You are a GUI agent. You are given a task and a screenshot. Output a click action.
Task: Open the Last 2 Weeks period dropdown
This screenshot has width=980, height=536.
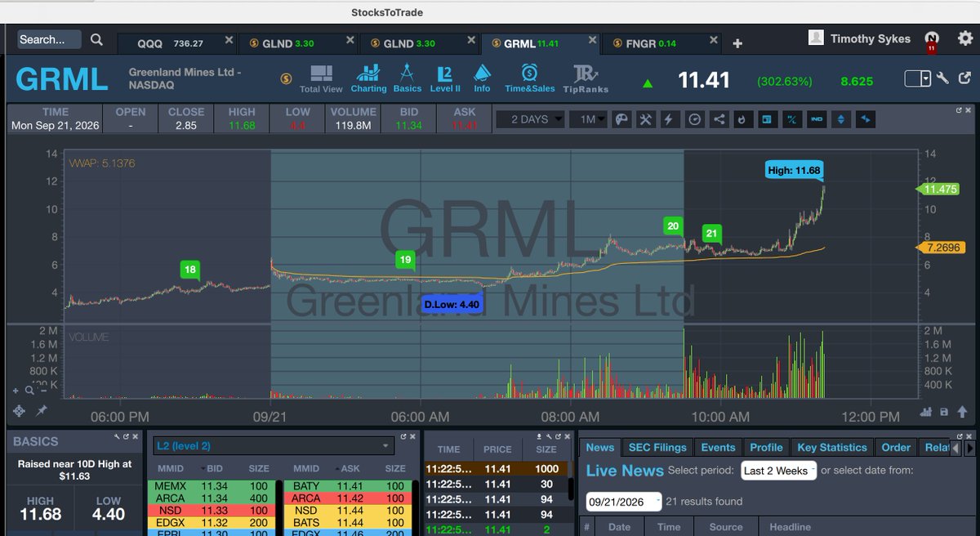[x=778, y=471]
